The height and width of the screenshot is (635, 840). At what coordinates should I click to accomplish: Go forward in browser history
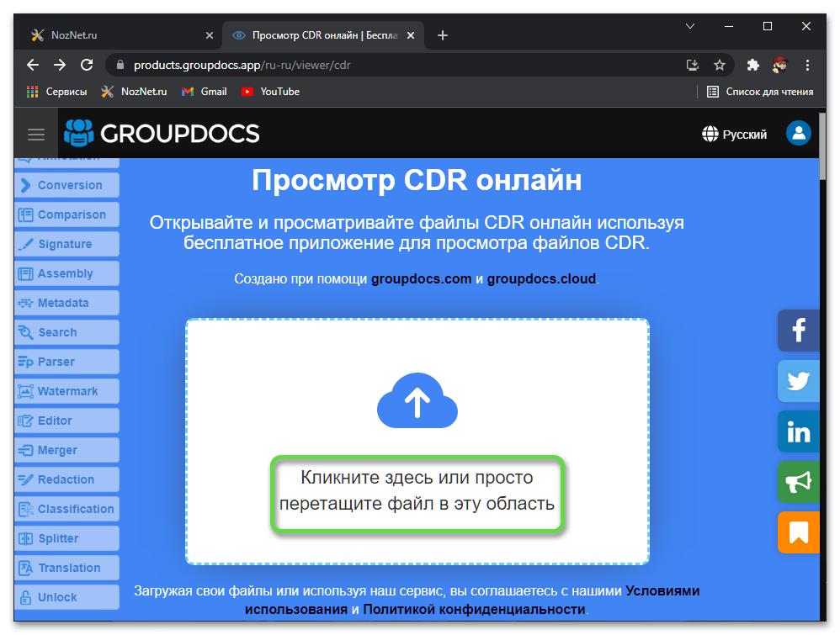(60, 65)
